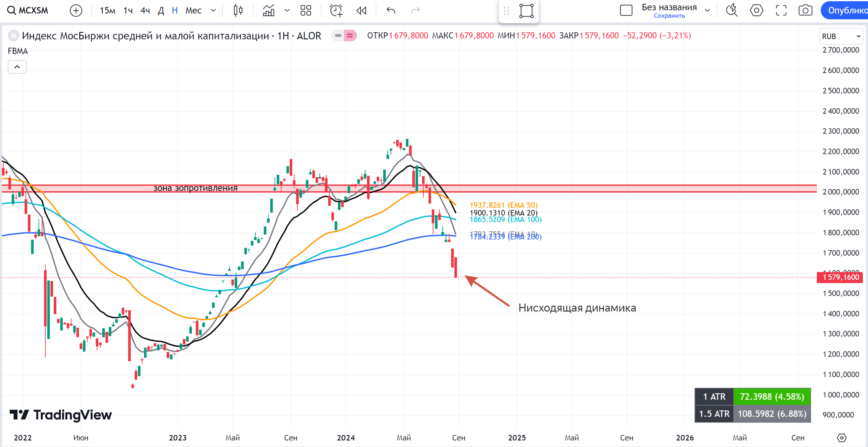Switch to the 4ч timeframe
The width and height of the screenshot is (868, 447).
point(145,10)
